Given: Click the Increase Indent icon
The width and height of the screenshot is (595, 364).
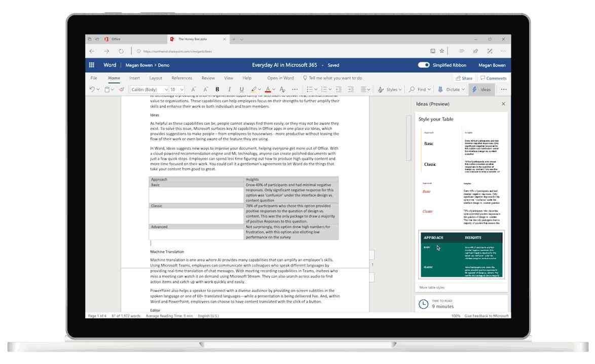Looking at the screenshot, I should [x=351, y=89].
